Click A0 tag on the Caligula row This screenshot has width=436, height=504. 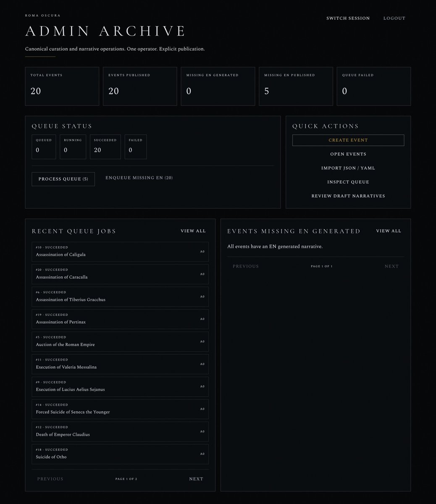click(x=202, y=252)
